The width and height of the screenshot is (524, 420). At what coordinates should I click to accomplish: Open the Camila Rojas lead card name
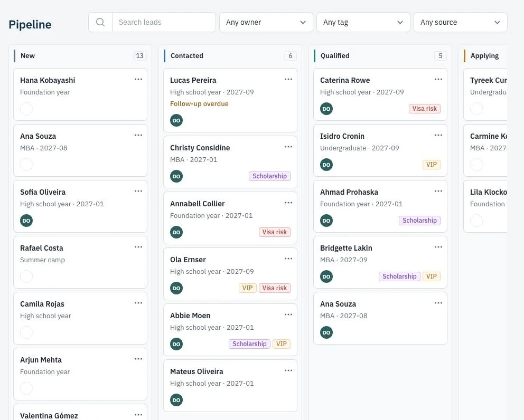[x=42, y=304]
